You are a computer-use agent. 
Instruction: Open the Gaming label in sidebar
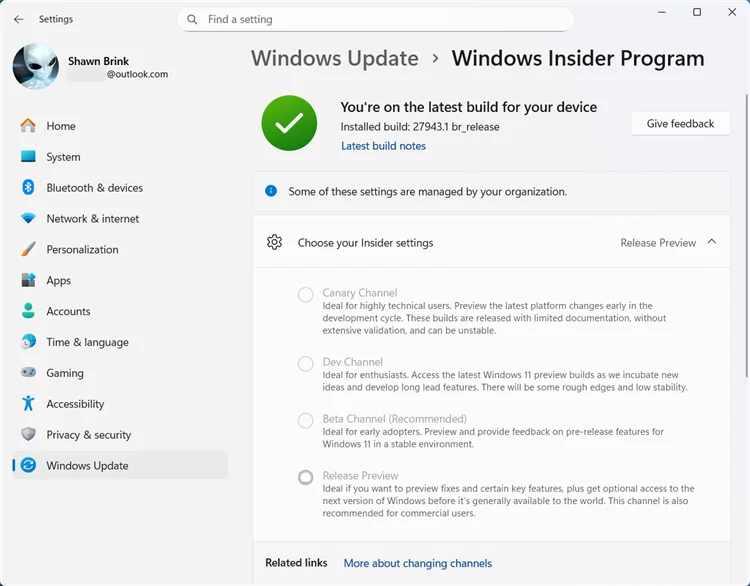pos(65,373)
